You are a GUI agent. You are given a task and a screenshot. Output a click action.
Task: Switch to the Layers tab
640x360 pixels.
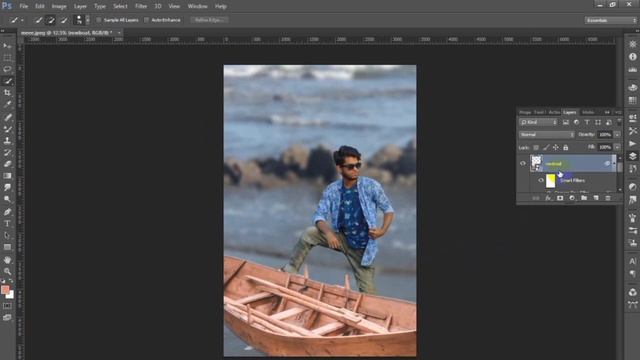(569, 112)
